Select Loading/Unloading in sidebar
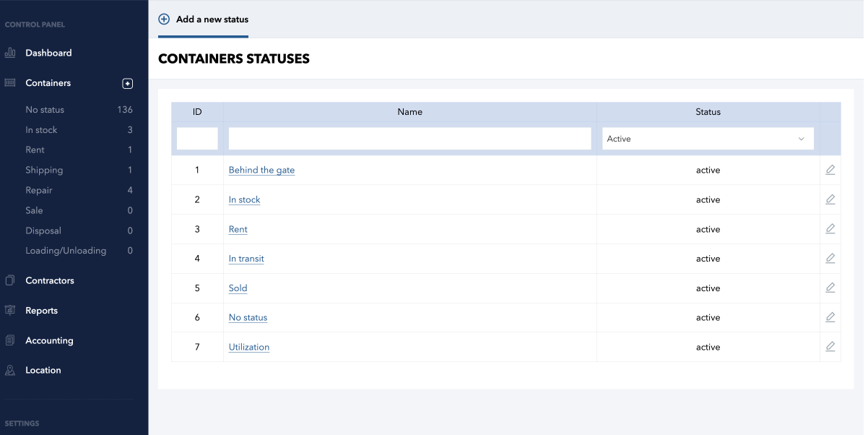This screenshot has width=868, height=435. (x=66, y=251)
